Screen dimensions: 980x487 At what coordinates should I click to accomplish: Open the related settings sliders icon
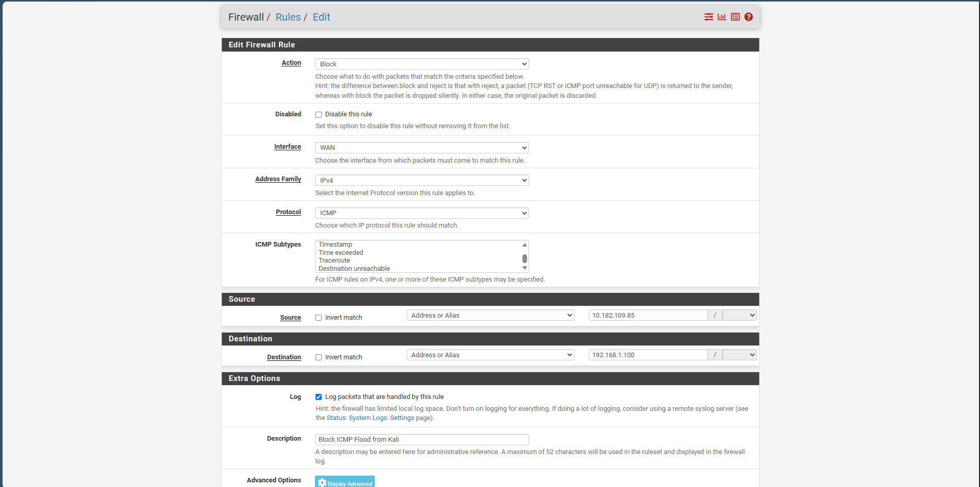[x=709, y=17]
